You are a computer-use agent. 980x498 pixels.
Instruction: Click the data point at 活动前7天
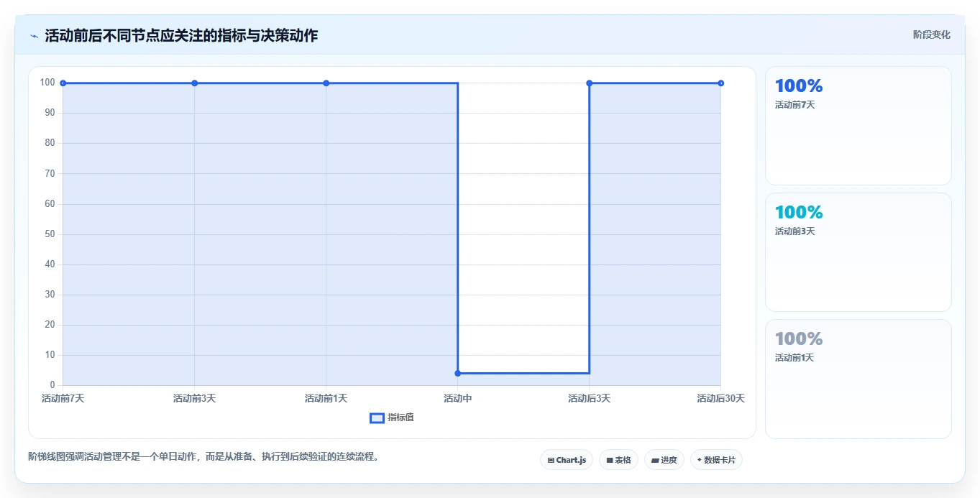(x=63, y=83)
